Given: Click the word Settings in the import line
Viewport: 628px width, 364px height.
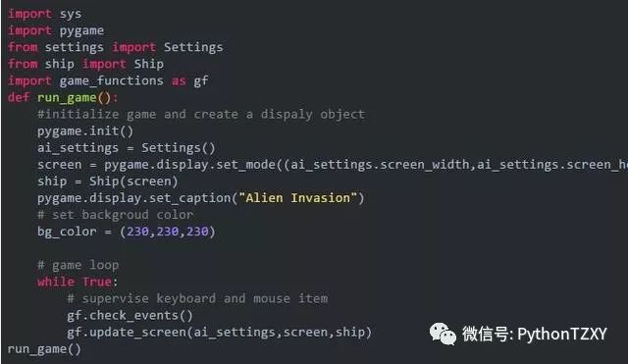Looking at the screenshot, I should (x=193, y=47).
